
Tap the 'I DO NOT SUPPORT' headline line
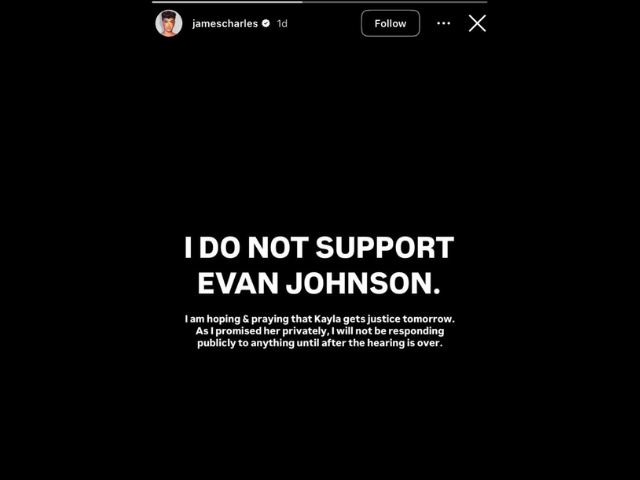(x=319, y=247)
